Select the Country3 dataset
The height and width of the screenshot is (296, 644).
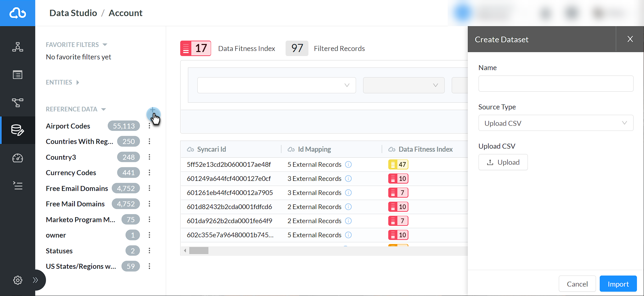click(61, 157)
